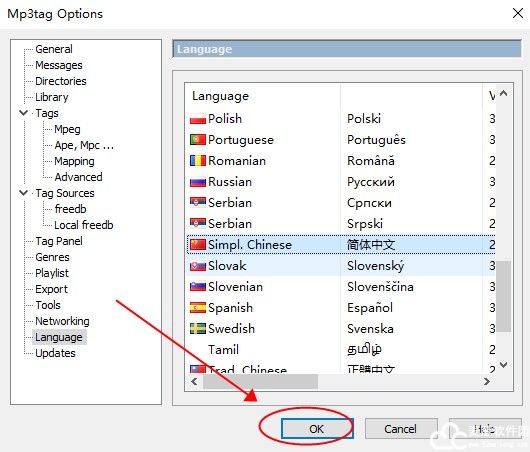Open the Ape, Mpc settings
This screenshot has width=530, height=452.
coord(84,145)
